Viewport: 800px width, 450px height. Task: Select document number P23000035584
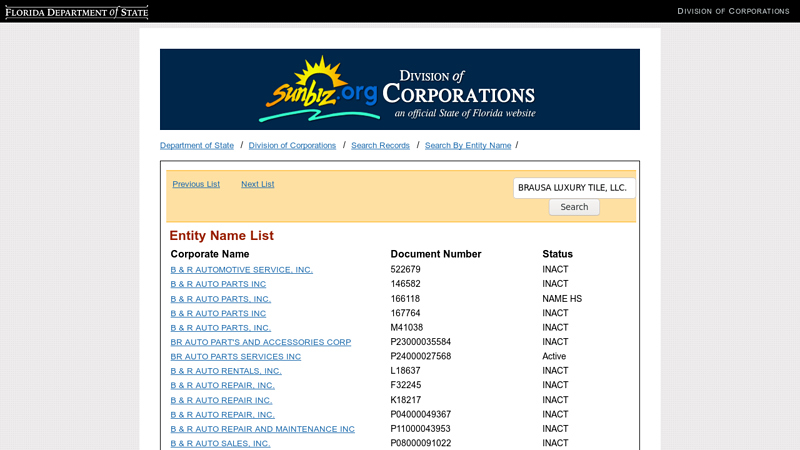tap(420, 342)
